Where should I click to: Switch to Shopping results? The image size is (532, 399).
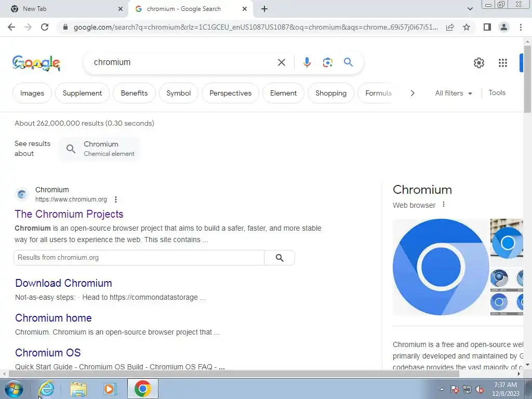331,93
